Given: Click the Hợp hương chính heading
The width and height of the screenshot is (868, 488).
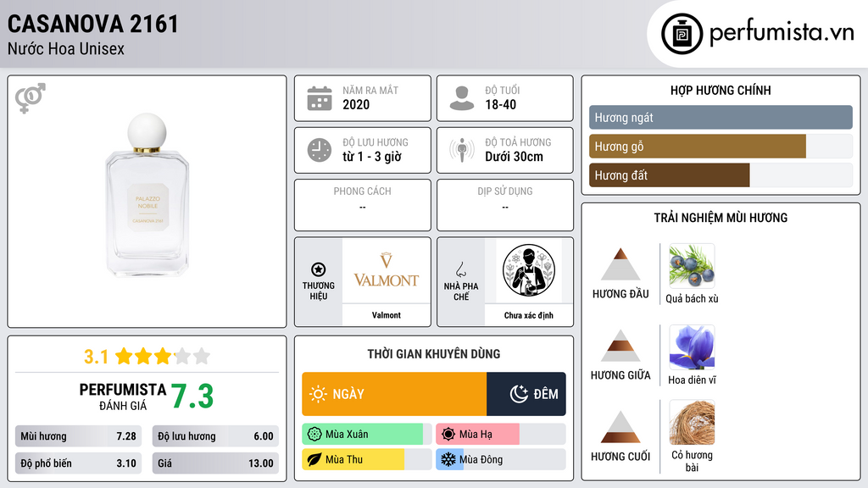Looking at the screenshot, I should (721, 90).
